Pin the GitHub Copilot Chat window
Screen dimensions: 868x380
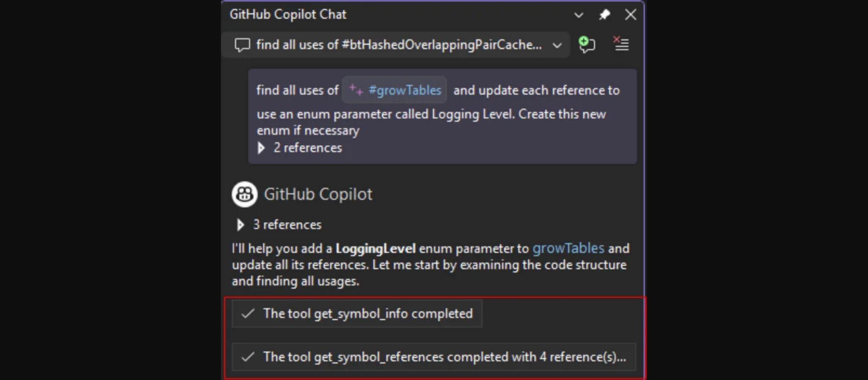(605, 15)
